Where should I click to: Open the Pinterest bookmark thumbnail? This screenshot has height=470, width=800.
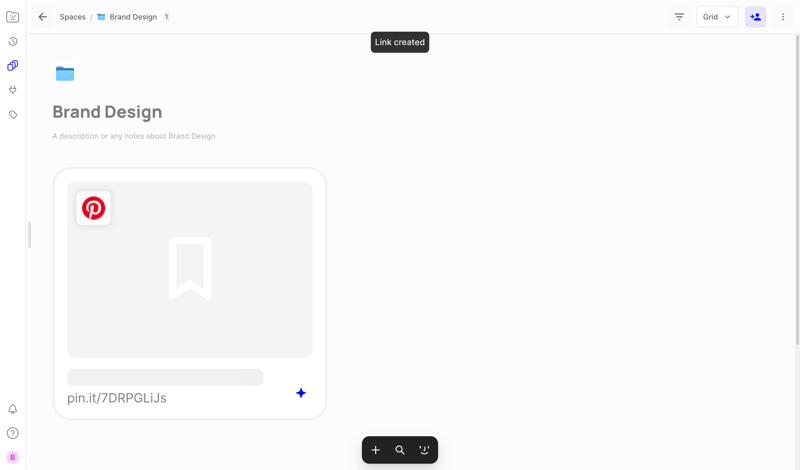(190, 270)
